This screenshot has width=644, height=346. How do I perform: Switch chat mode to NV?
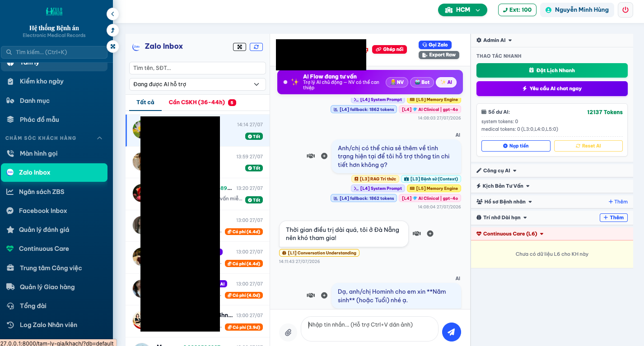[397, 82]
